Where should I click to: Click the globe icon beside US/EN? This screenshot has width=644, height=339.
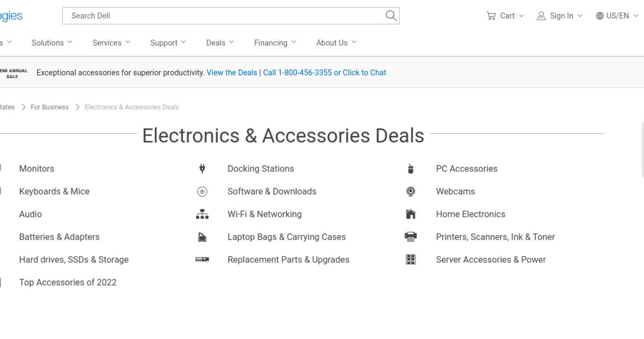pos(600,16)
